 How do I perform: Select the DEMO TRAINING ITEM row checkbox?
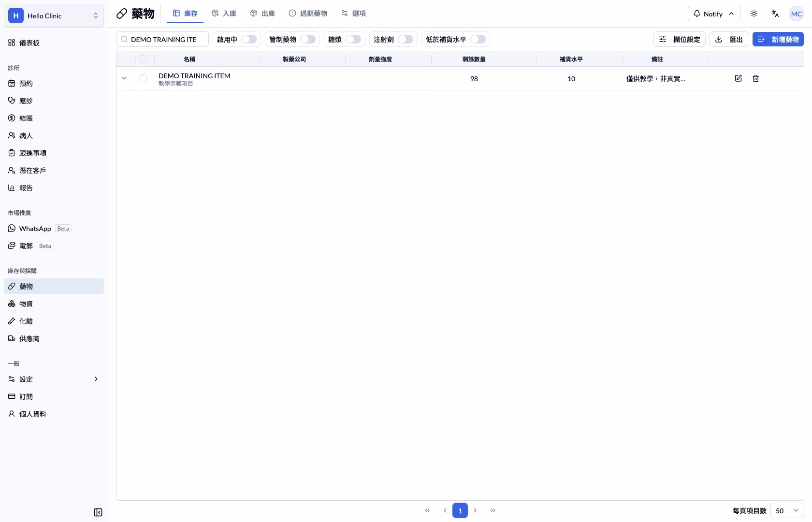(143, 78)
